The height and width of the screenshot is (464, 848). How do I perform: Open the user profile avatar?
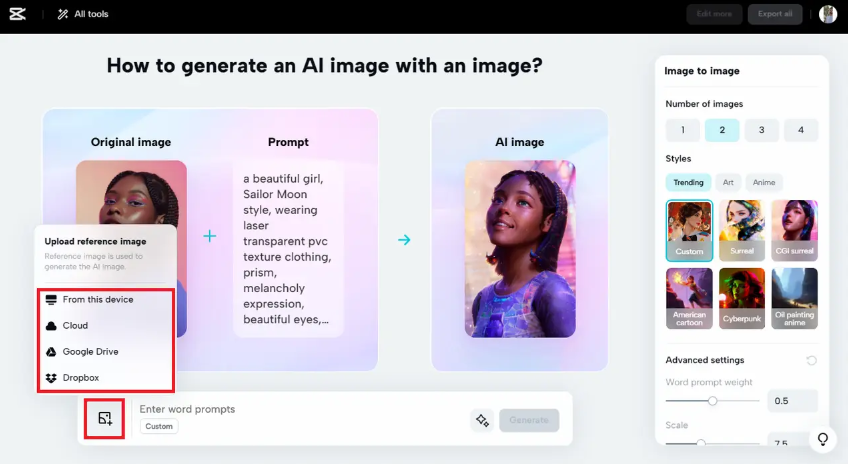828,14
